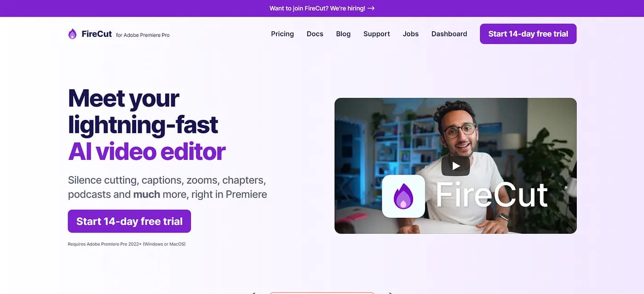Click the FireCut wordmark in the header
The height and width of the screenshot is (294, 644).
97,34
